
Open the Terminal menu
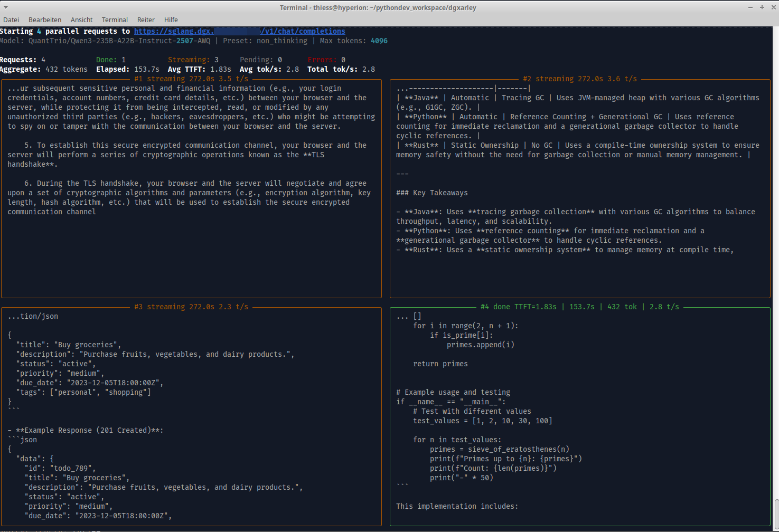coord(115,20)
